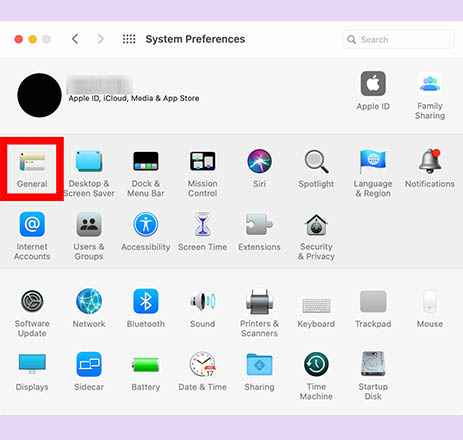
Task: Click 'Apple ID, iCloud, Media & App Store'
Action: 134,98
